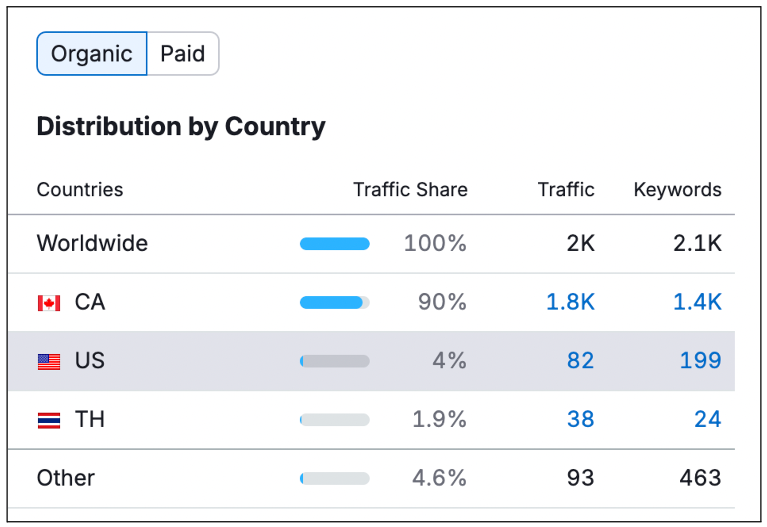Screen dimensions: 767x527
Task: Open US traffic value 82
Action: click(x=580, y=361)
